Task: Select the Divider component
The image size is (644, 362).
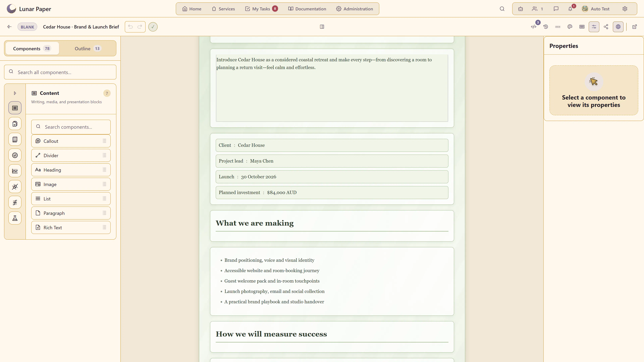Action: (71, 155)
